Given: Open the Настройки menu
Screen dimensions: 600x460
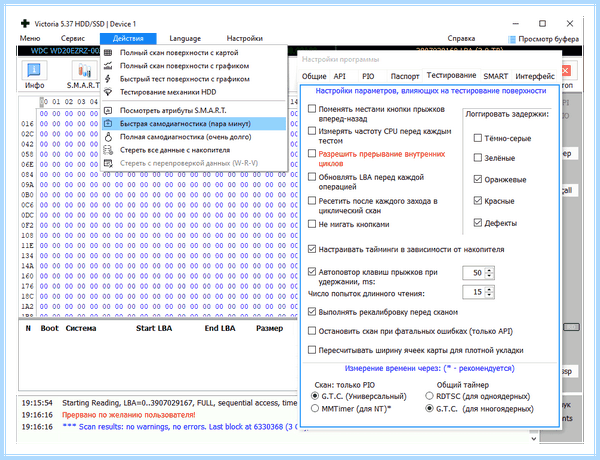Looking at the screenshot, I should [x=245, y=39].
